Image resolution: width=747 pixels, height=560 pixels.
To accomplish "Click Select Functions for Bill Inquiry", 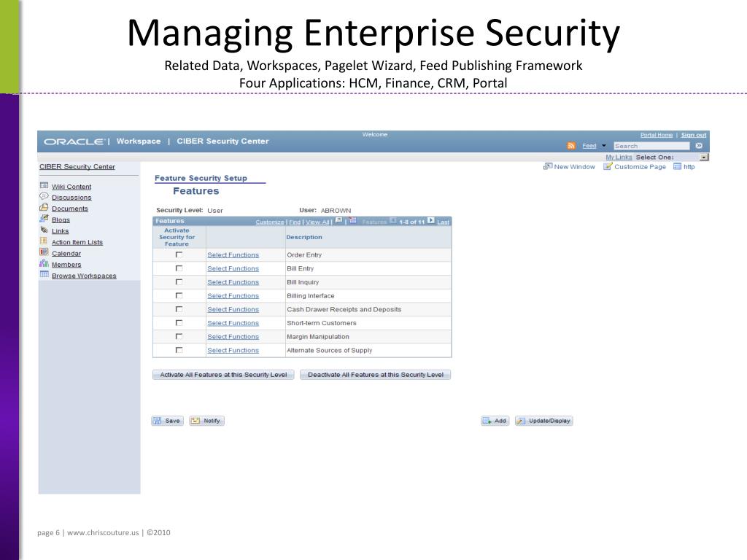I will (x=233, y=282).
